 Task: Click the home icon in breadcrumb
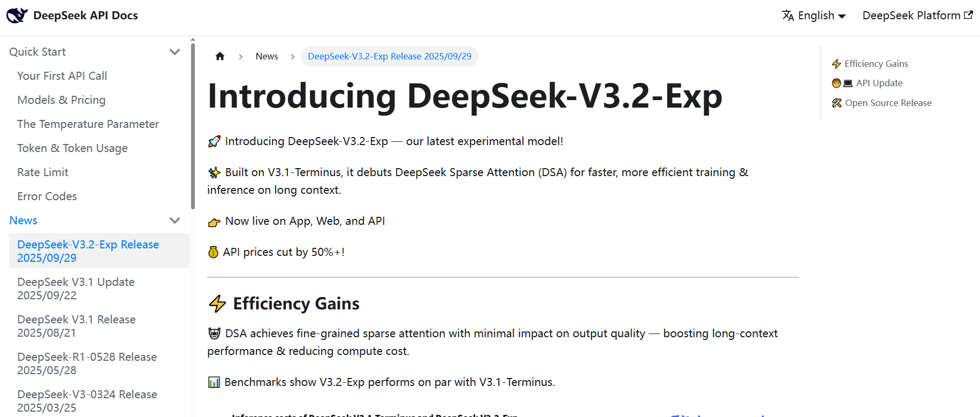(220, 56)
